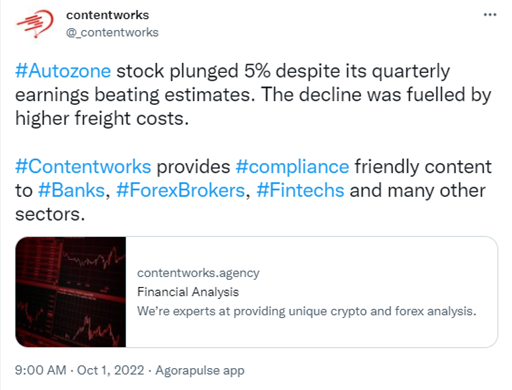Open the 9:00 AM timestamp
This screenshot has width=512, height=390.
pos(41,370)
